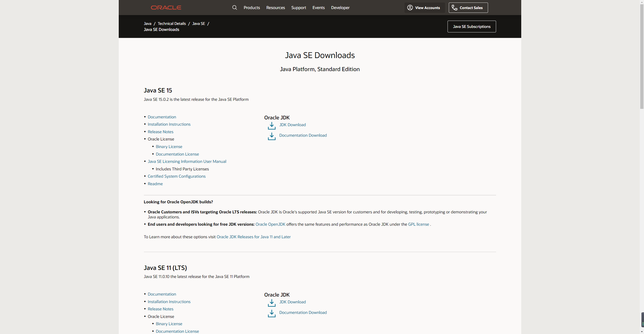
Task: Open the Support menu
Action: 299,8
